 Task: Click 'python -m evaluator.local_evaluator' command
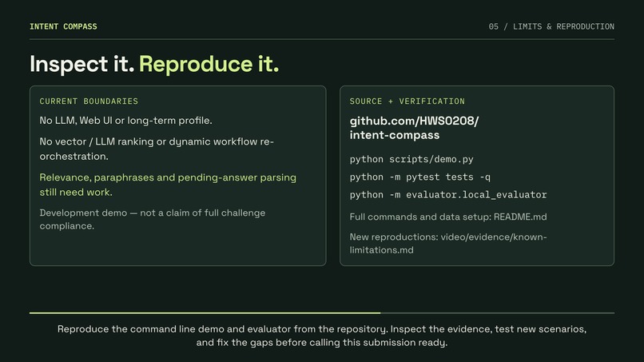point(448,195)
